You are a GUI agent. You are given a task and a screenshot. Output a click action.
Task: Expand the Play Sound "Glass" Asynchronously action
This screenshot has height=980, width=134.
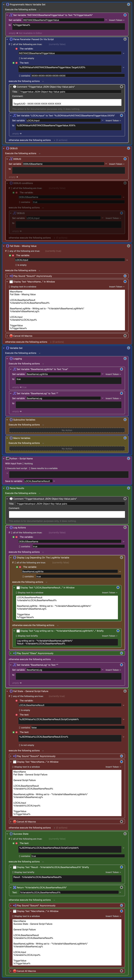pos(11,653)
